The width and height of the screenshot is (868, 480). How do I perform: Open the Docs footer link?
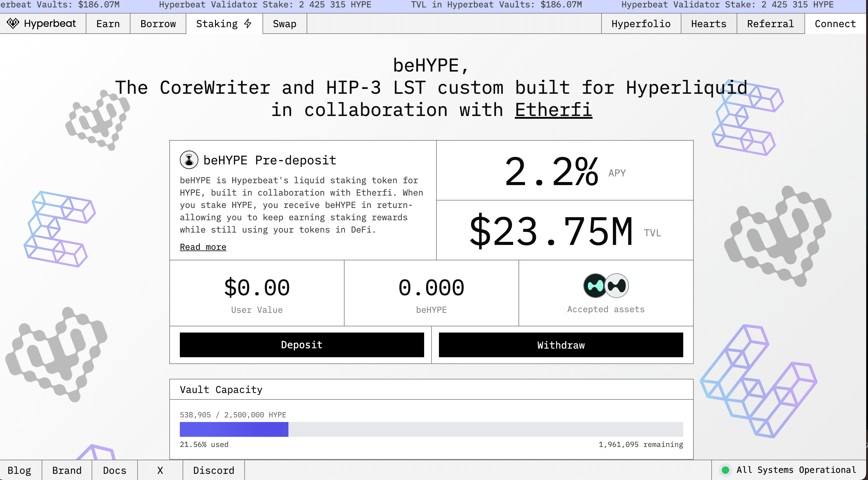[114, 470]
